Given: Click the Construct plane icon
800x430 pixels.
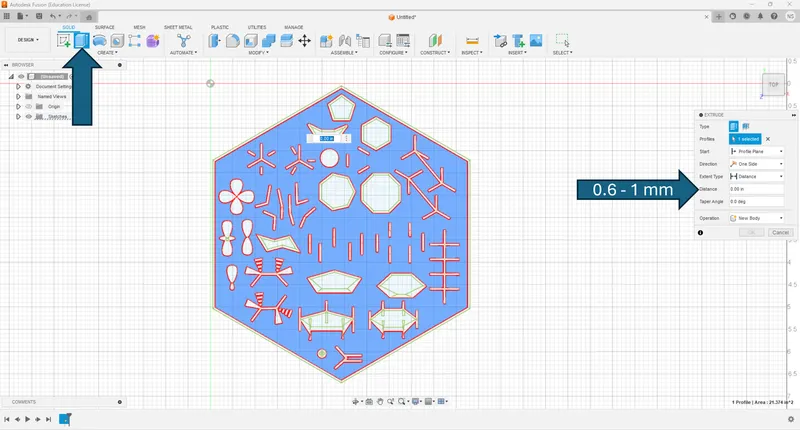Looking at the screenshot, I should pyautogui.click(x=435, y=40).
